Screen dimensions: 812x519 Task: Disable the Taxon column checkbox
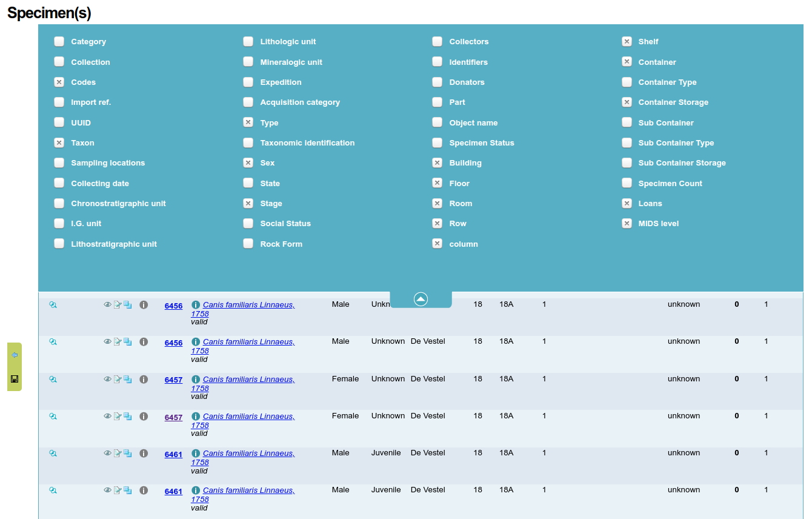click(59, 142)
